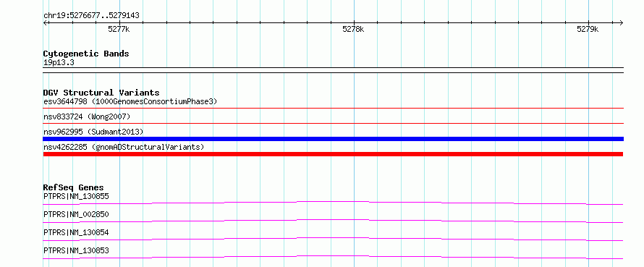Select the PTPRS|NM_130854 transcript label

[76, 232]
